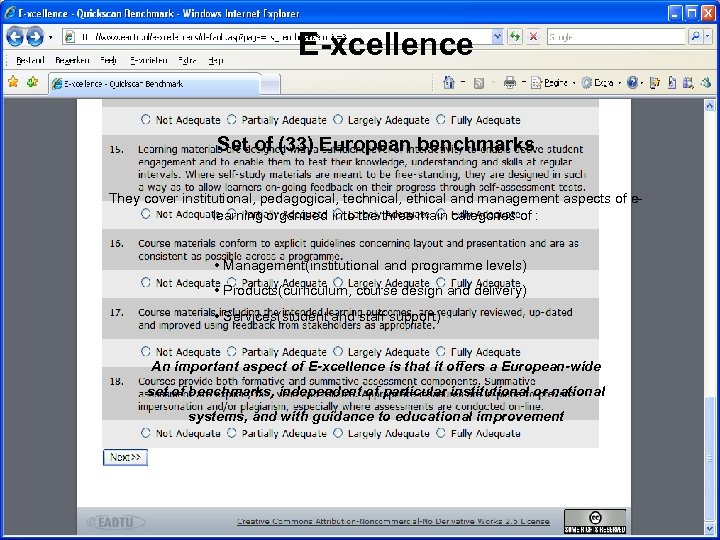Click the Next>> button
Image resolution: width=720 pixels, height=540 pixels.
tap(125, 457)
